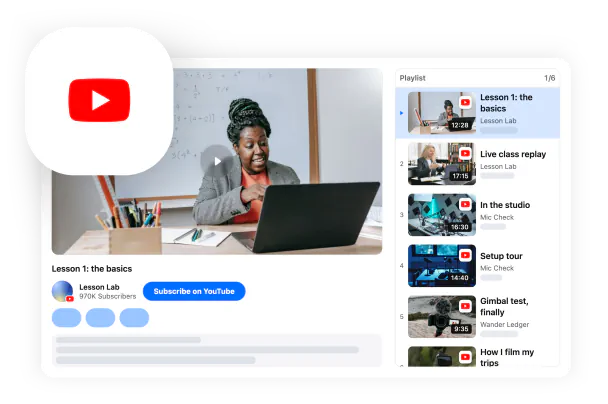Click the Playlist header label
608x404 pixels.
click(413, 78)
